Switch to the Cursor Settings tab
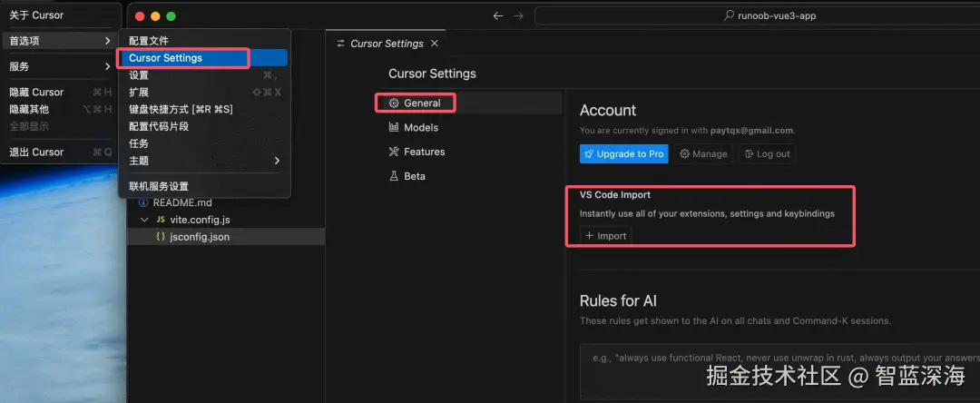980x403 pixels. pos(387,44)
